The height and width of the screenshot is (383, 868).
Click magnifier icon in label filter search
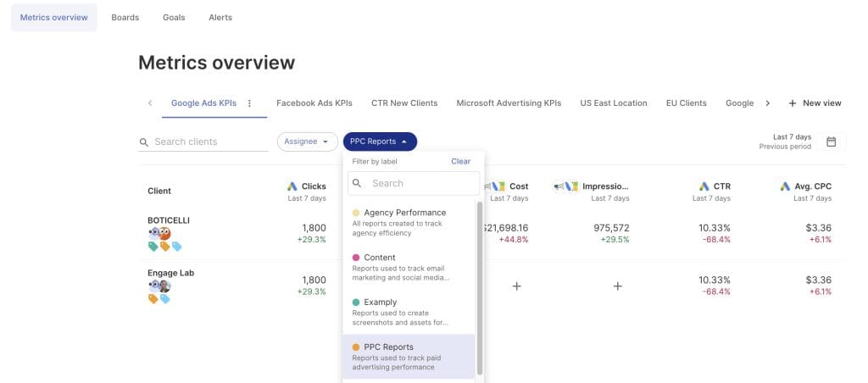(357, 183)
